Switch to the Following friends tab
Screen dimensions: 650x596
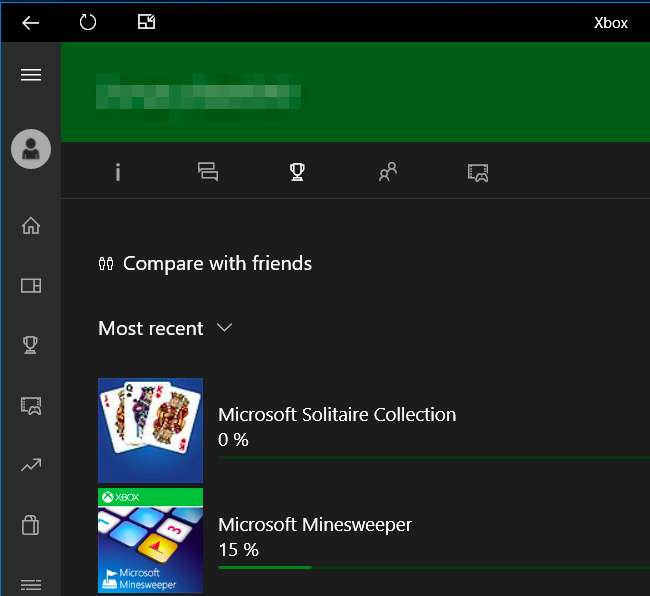point(388,172)
